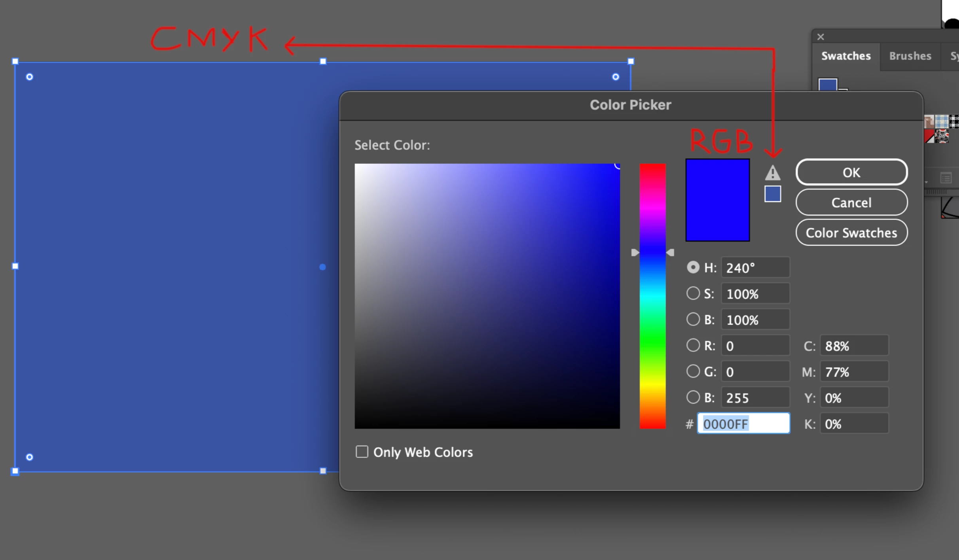Screen dimensions: 959x560
Task: Switch to the Swatches tab
Action: (846, 56)
